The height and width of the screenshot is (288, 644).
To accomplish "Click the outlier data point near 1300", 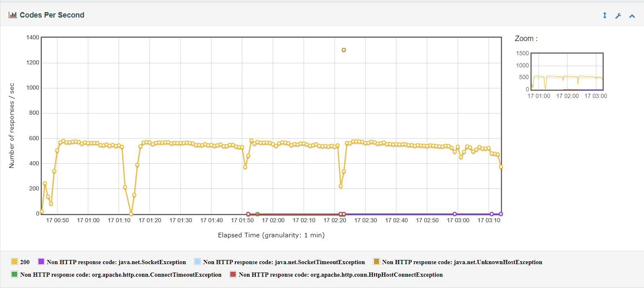I will click(x=344, y=50).
